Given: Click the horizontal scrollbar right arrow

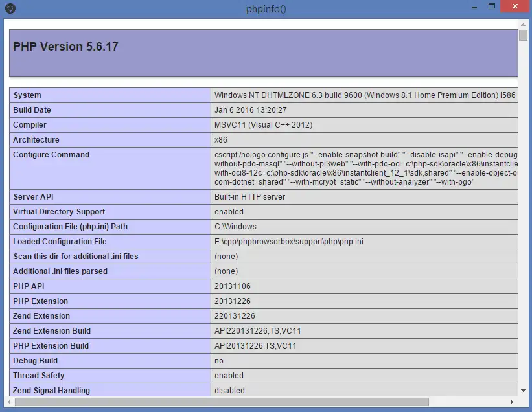Looking at the screenshot, I should pyautogui.click(x=512, y=402).
